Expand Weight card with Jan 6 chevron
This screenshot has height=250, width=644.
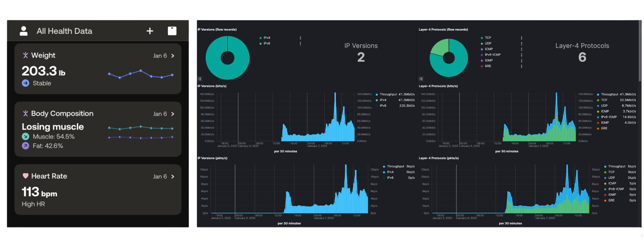pos(173,56)
